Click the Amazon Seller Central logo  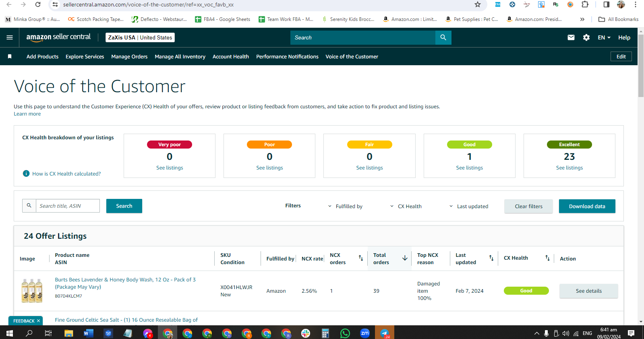[x=58, y=37]
